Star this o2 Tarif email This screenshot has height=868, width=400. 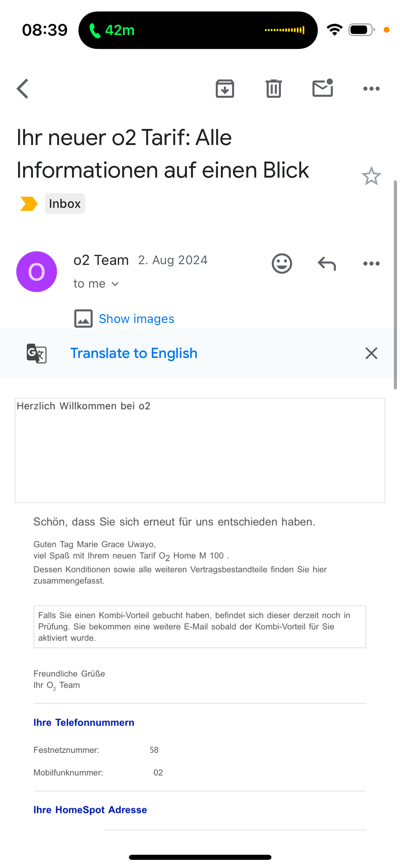372,176
